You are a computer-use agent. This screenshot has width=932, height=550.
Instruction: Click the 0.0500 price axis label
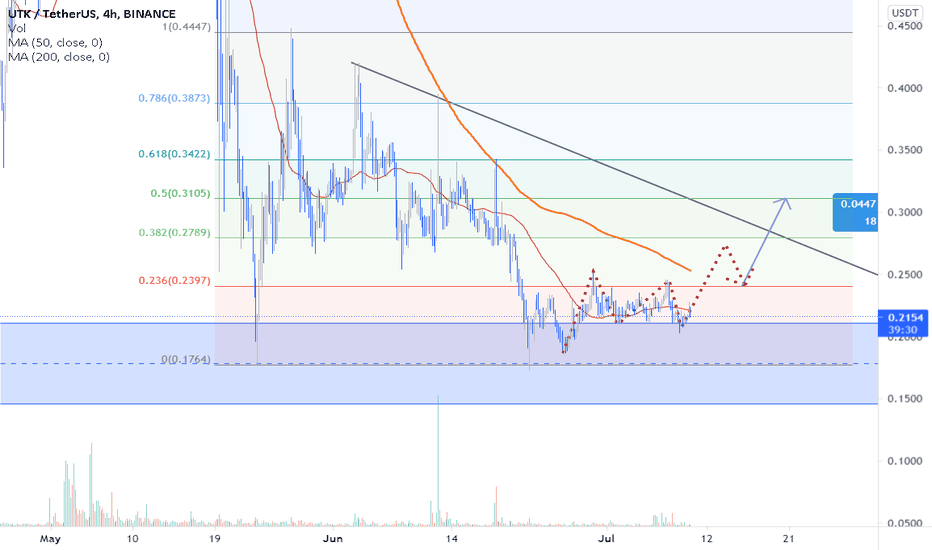[x=905, y=523]
